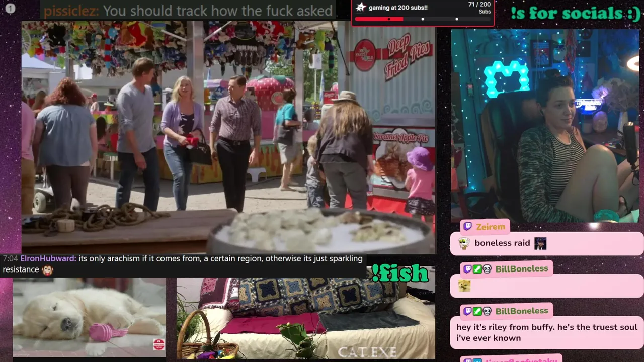Click the '7:04' timestamp
Viewport: 644px width, 362px height.
coord(10,258)
